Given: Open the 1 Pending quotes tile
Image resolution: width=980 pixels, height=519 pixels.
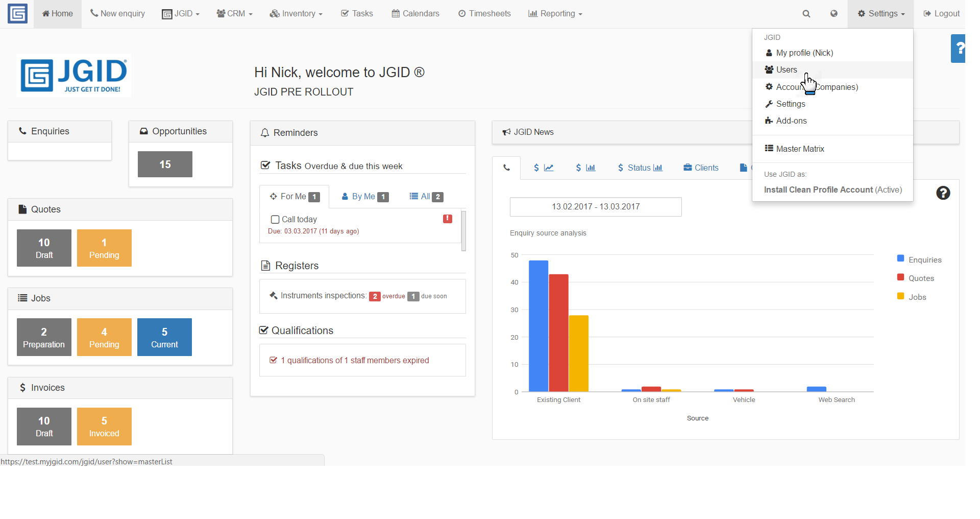Looking at the screenshot, I should [104, 248].
